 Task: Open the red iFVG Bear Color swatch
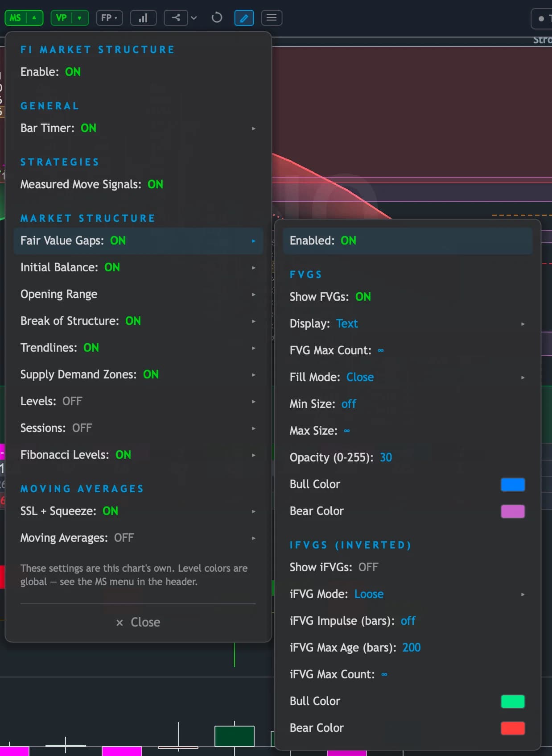513,728
